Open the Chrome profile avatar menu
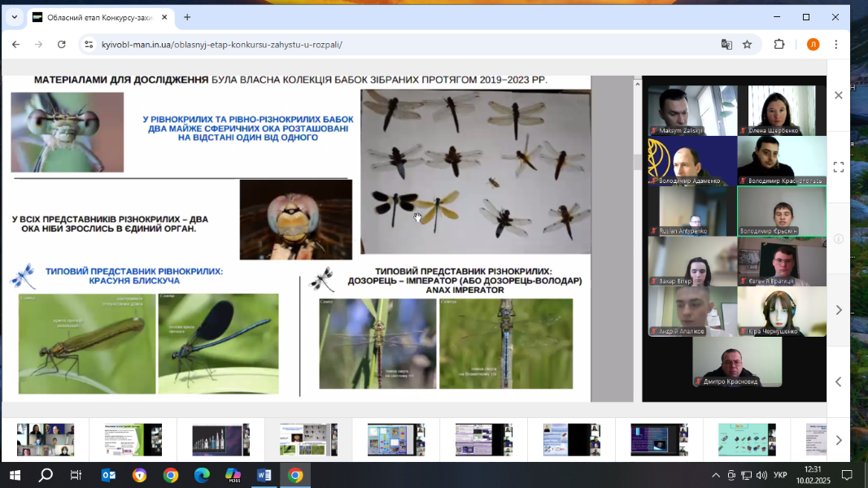The width and height of the screenshot is (868, 488). pos(813,45)
